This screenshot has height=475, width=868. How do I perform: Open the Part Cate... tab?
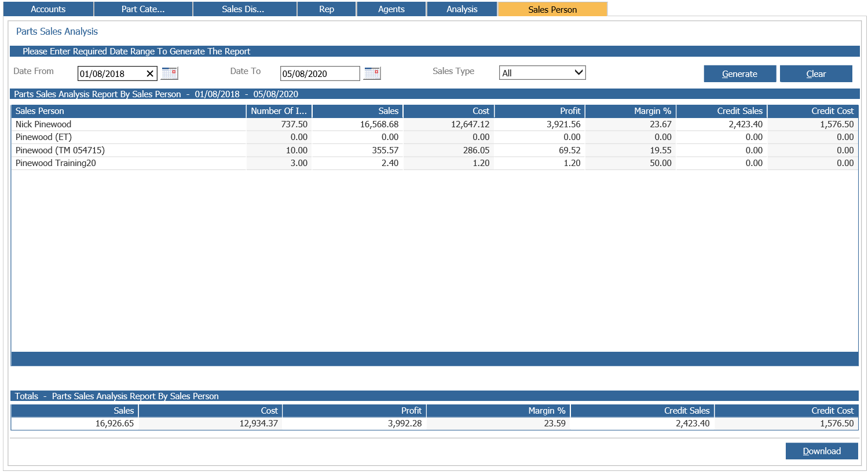(143, 9)
